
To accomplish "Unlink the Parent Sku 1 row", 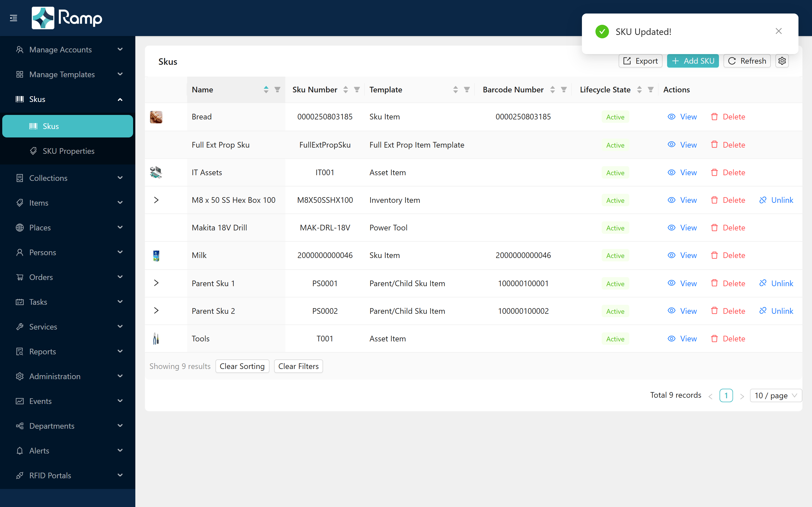I will [x=776, y=283].
